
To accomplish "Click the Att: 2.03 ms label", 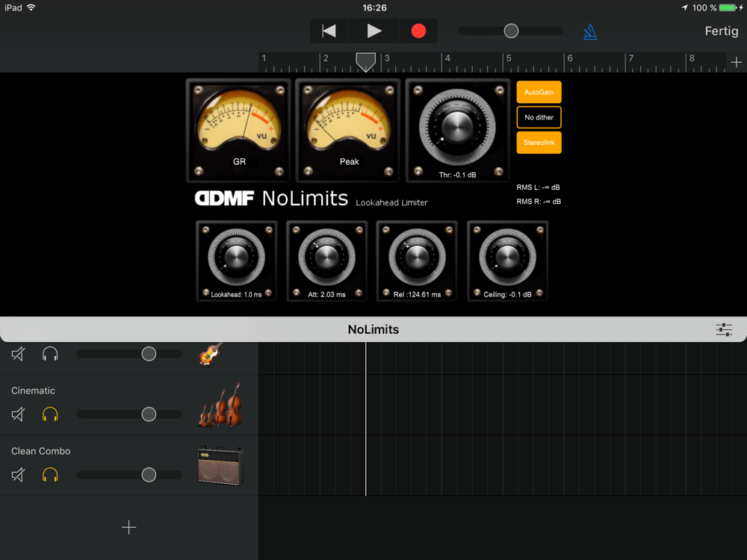I will (327, 295).
